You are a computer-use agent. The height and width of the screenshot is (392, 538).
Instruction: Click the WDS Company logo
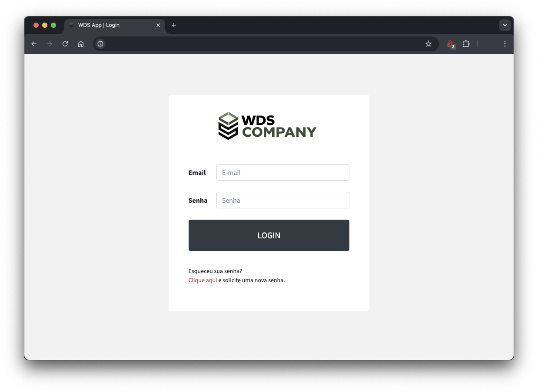tap(267, 125)
